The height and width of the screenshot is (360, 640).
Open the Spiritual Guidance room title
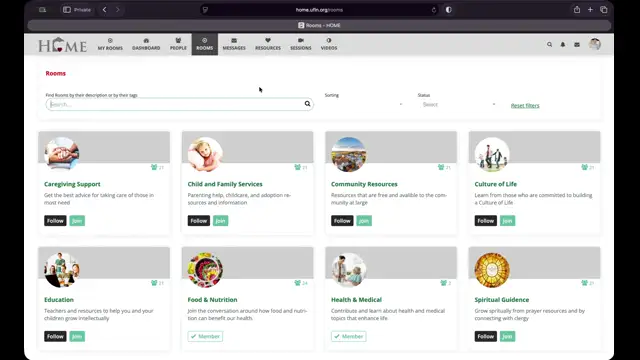click(502, 300)
